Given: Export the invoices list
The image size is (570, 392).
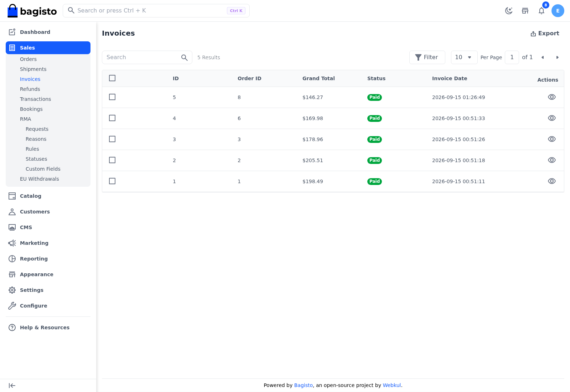Looking at the screenshot, I should [545, 33].
